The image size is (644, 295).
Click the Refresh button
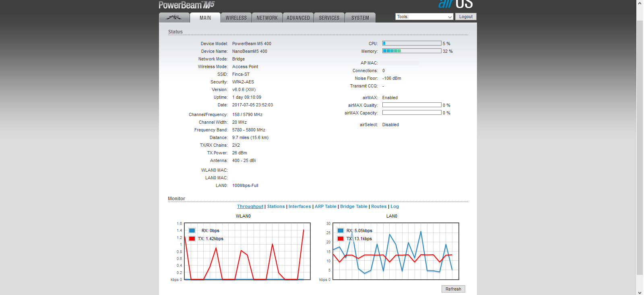point(453,289)
